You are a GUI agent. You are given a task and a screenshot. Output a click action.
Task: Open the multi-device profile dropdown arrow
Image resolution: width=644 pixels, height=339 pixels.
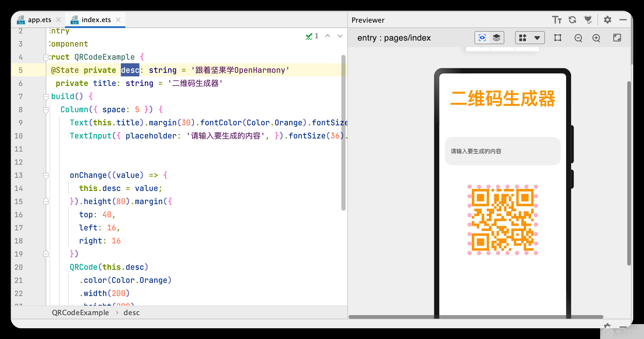click(537, 38)
